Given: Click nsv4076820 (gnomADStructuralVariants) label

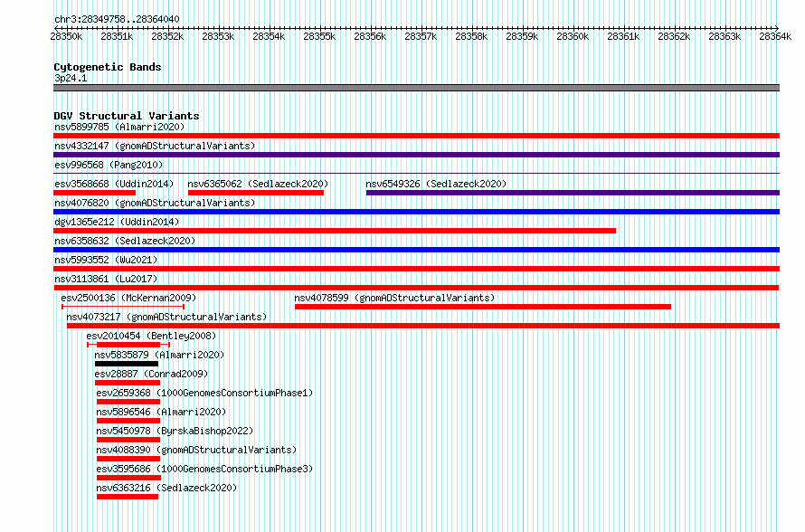Looking at the screenshot, I should click(155, 203).
